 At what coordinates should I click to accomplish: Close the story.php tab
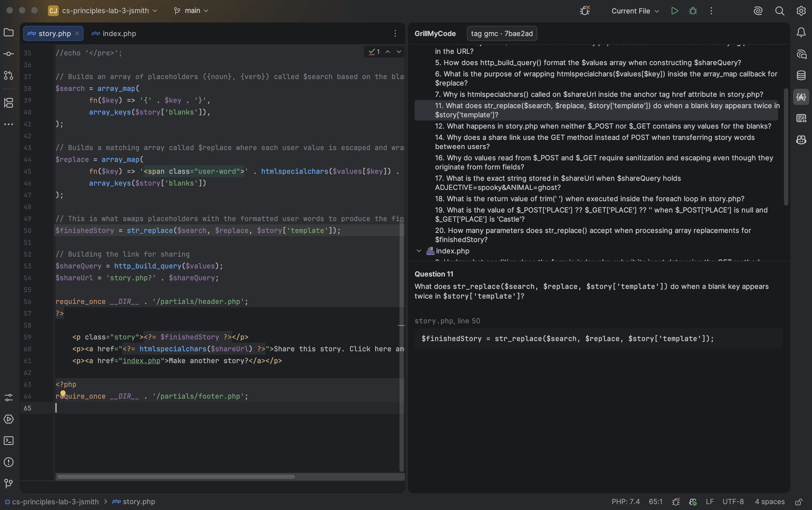tap(77, 33)
